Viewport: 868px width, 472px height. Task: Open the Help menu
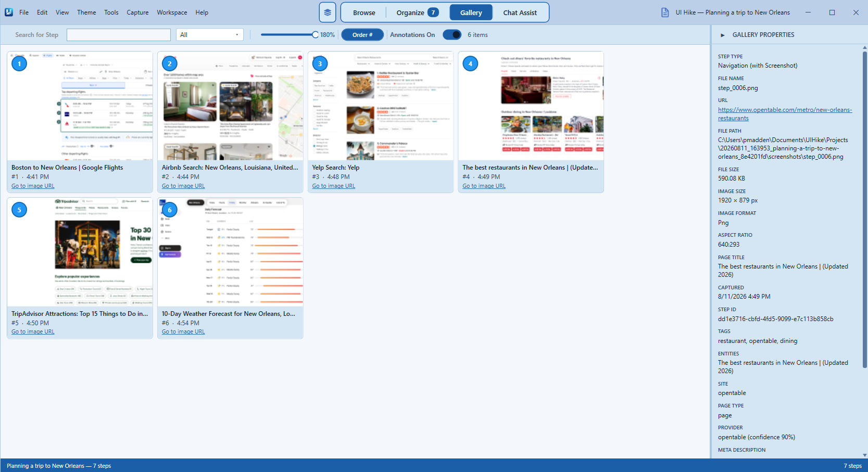(x=202, y=12)
